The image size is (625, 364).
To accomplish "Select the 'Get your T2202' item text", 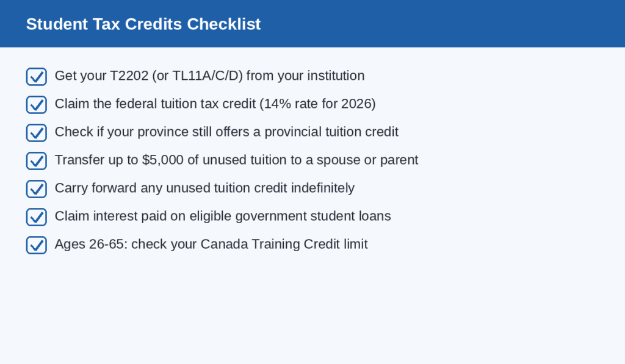I will [x=210, y=76].
